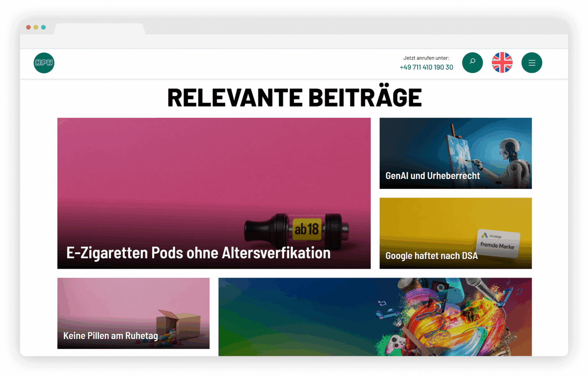This screenshot has width=588, height=377.
Task: Open the Google haftet nach DSA article
Action: coord(455,233)
